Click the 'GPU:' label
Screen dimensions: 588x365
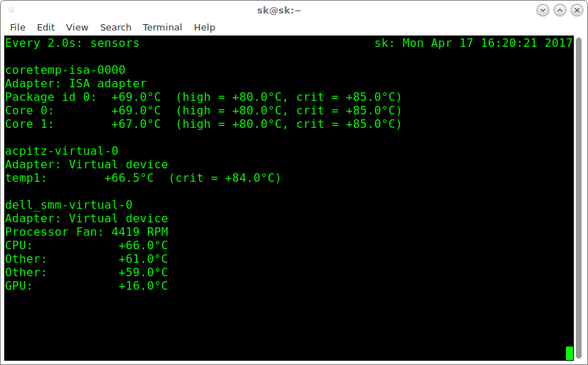[x=18, y=286]
